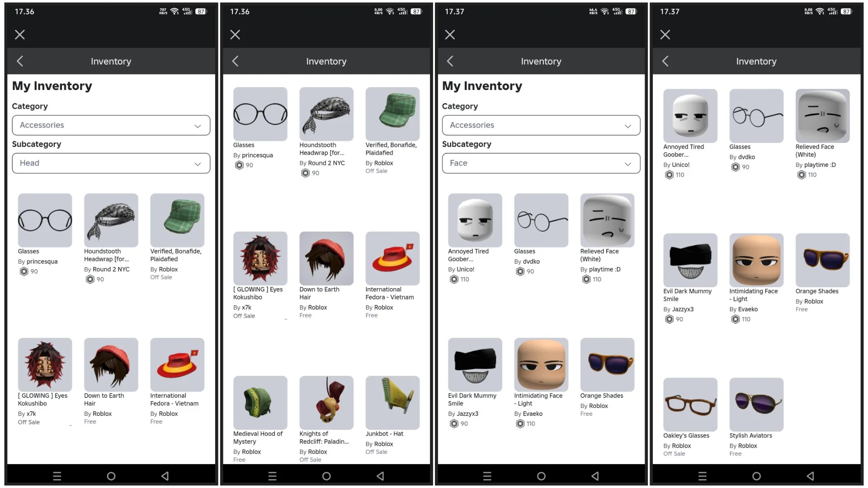868x488 pixels.
Task: Open Intimidating Face - Light thumbnail without subcategory
Action: pos(756,260)
